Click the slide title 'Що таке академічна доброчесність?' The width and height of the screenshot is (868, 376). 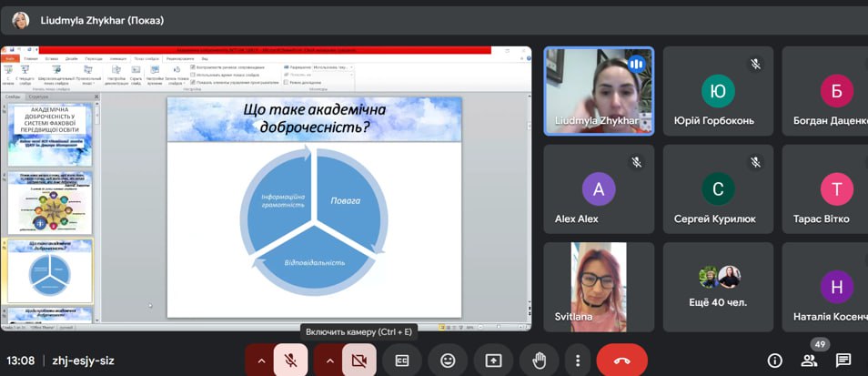coord(315,118)
